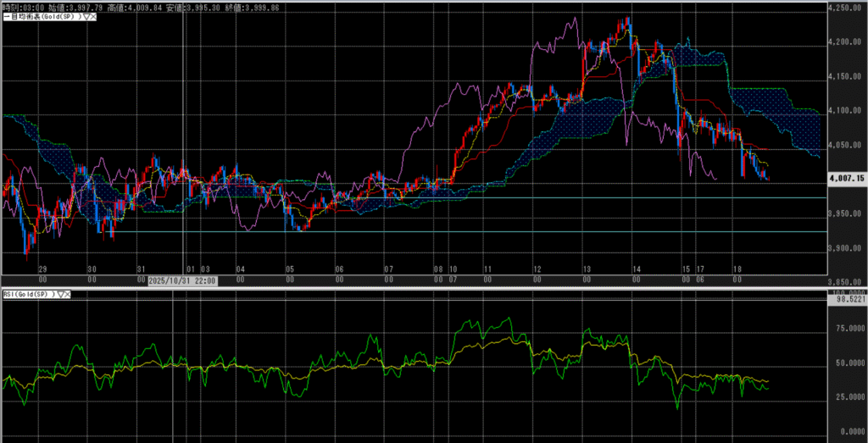
Task: Select date 13 on the time axis
Action: pos(587,268)
